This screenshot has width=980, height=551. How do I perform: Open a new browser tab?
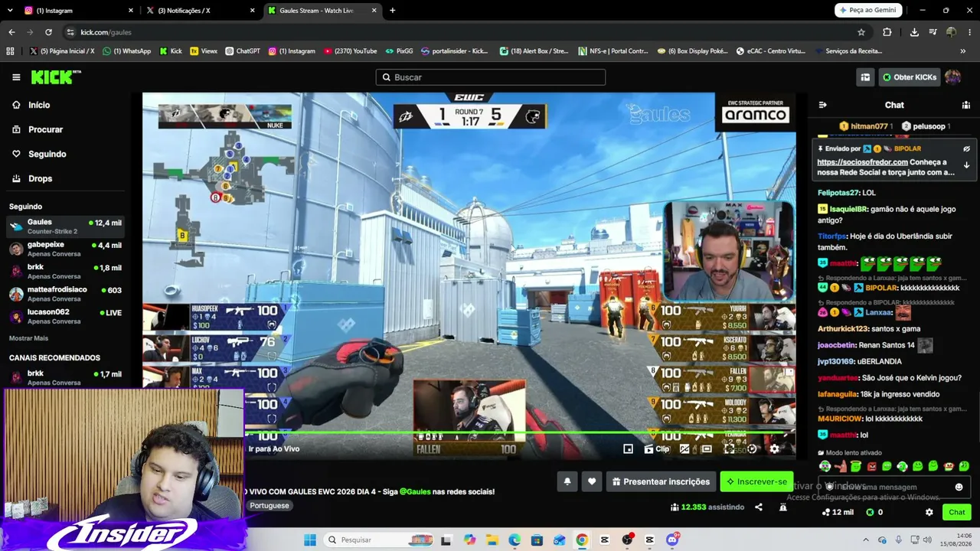click(393, 11)
